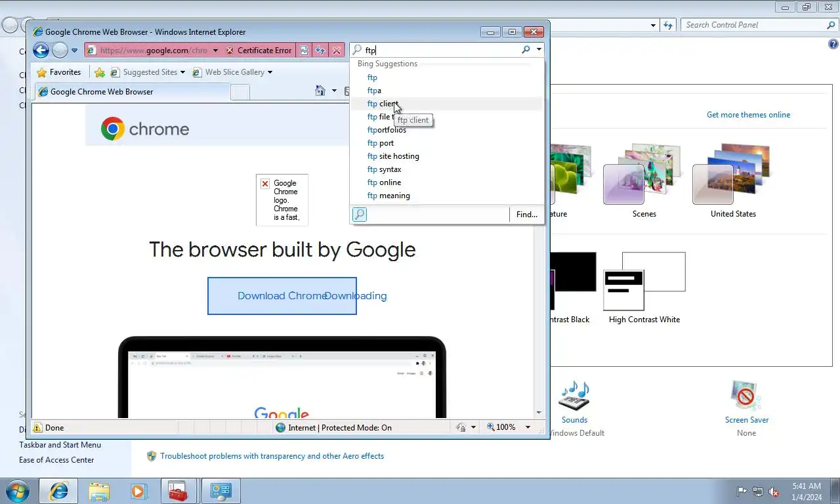Click the Control Panel taskbar icon
Image resolution: width=840 pixels, height=504 pixels.
220,491
